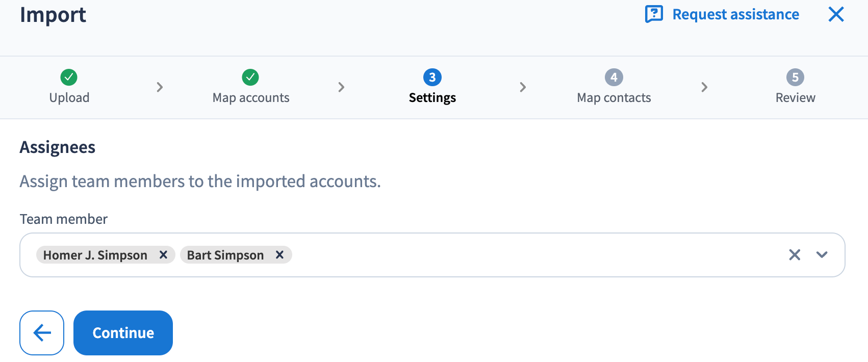Go back using the left arrow button
The image size is (868, 362).
pos(42,333)
